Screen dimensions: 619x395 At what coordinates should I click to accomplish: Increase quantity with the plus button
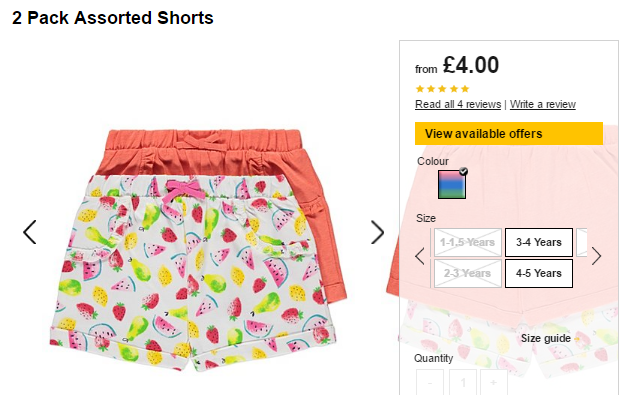493,382
